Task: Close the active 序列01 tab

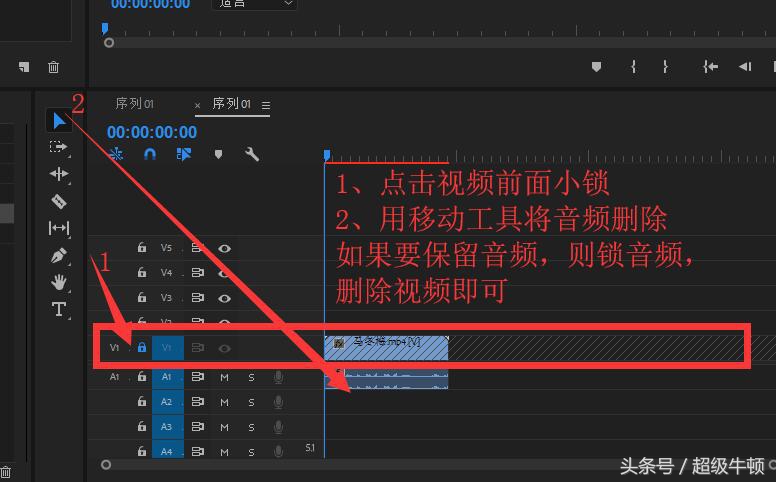Action: pyautogui.click(x=197, y=105)
